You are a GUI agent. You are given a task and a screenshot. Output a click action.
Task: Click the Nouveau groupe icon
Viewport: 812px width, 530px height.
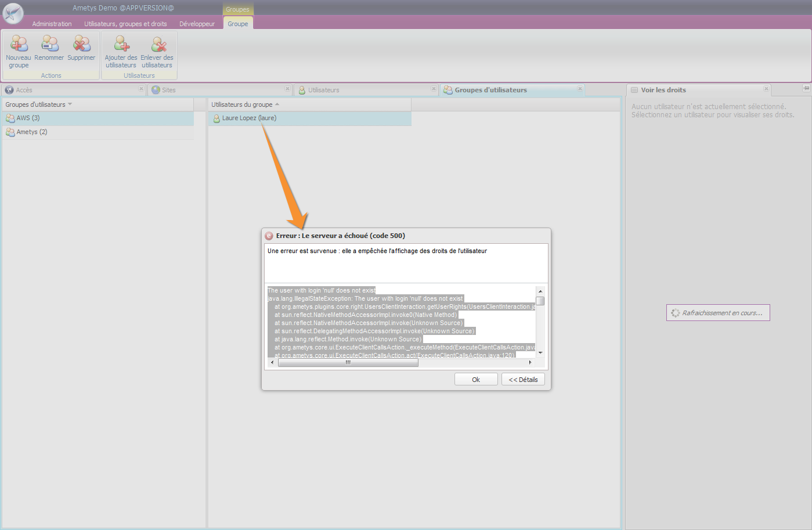19,44
